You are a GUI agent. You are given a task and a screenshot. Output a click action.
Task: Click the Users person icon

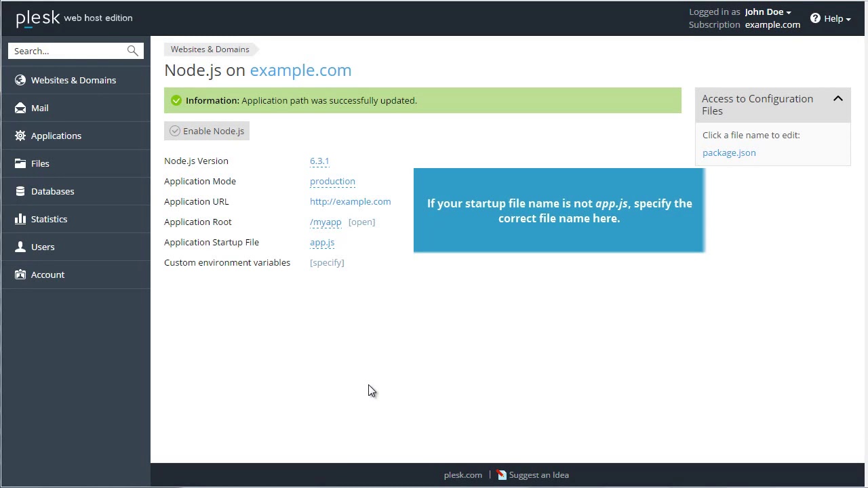pyautogui.click(x=20, y=247)
